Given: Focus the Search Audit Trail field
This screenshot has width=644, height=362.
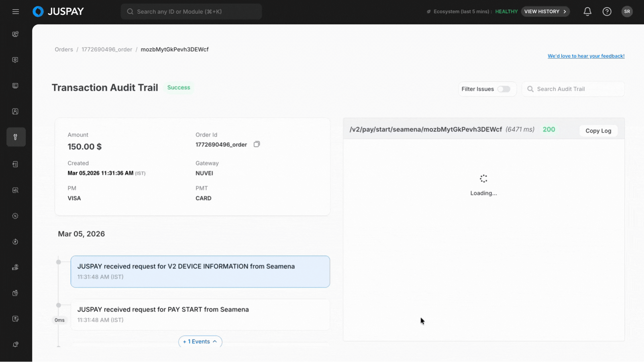Looking at the screenshot, I should pos(573,89).
